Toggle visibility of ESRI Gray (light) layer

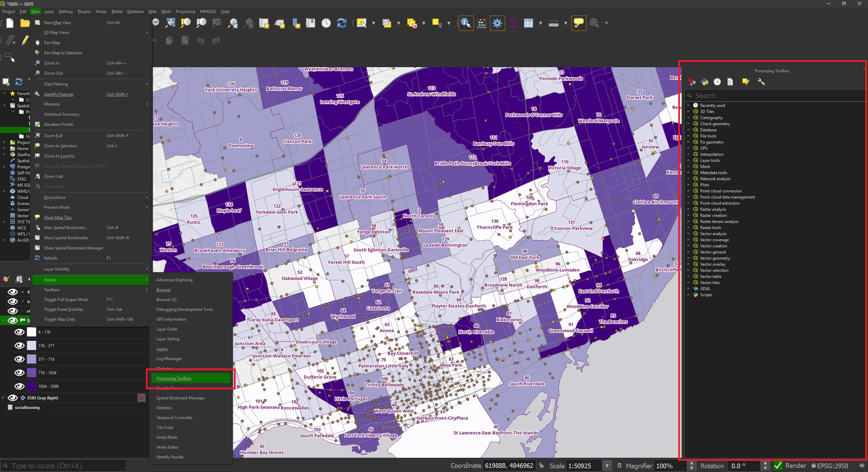click(13, 398)
